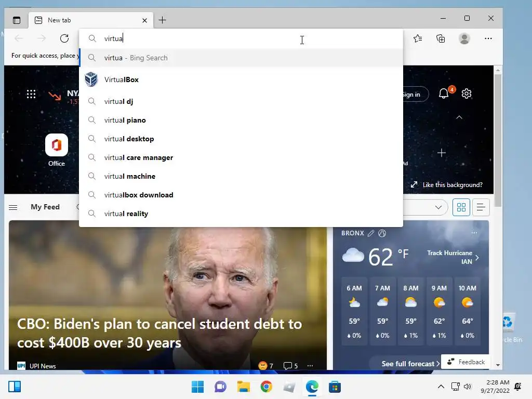Click the Sign in button

[415, 95]
